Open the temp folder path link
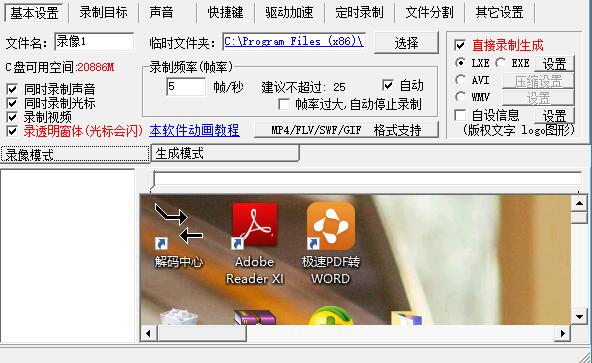Screen dimensions: 592x363 (x=294, y=41)
